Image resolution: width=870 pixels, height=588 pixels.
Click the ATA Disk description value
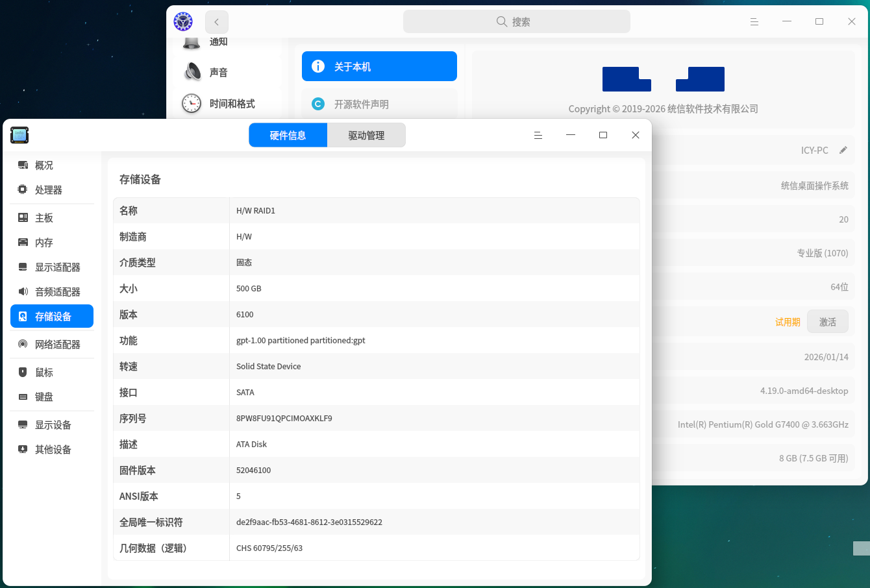coord(251,445)
